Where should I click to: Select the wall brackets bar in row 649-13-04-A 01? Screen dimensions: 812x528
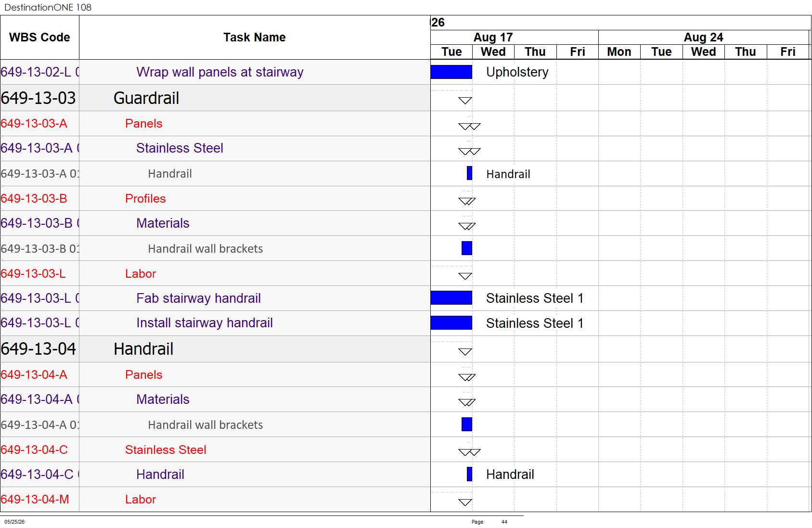[467, 425]
